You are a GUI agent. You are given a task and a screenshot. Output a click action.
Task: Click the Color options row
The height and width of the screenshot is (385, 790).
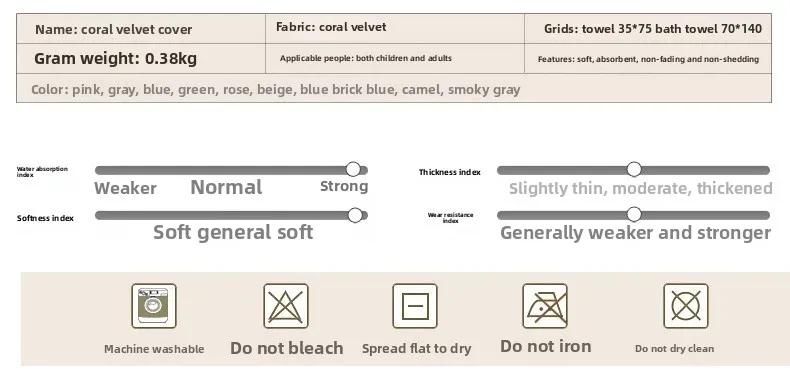(x=394, y=88)
